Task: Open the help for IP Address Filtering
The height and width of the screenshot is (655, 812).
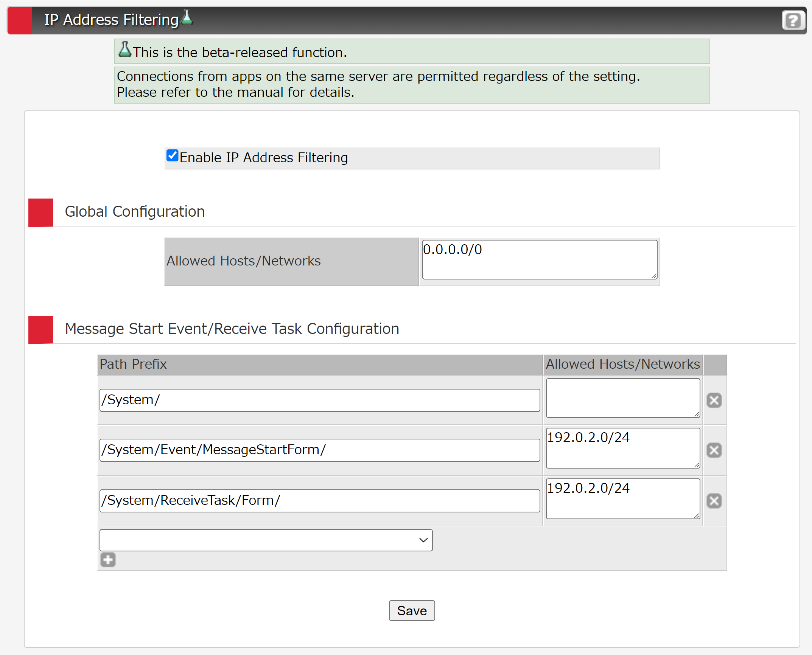Action: [793, 20]
